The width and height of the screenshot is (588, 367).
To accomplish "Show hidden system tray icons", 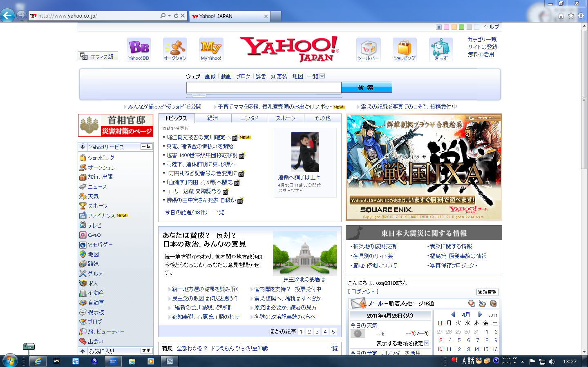I will pyautogui.click(x=522, y=361).
